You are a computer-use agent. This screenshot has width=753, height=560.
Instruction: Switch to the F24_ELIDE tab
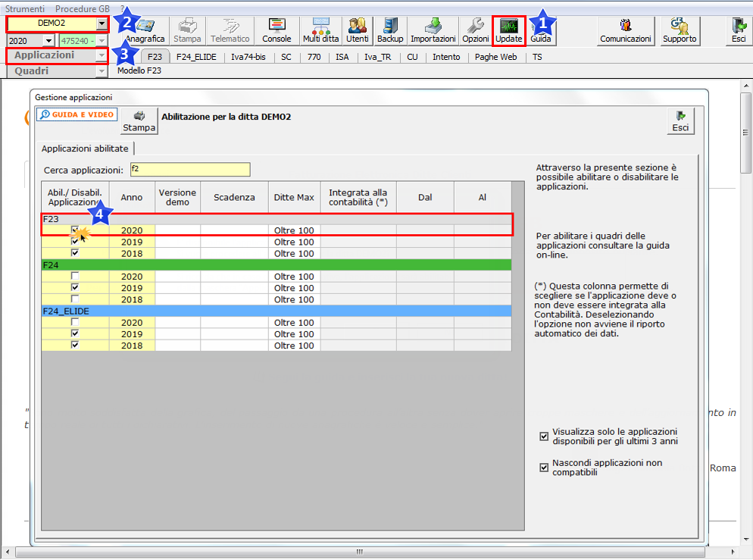click(x=196, y=56)
